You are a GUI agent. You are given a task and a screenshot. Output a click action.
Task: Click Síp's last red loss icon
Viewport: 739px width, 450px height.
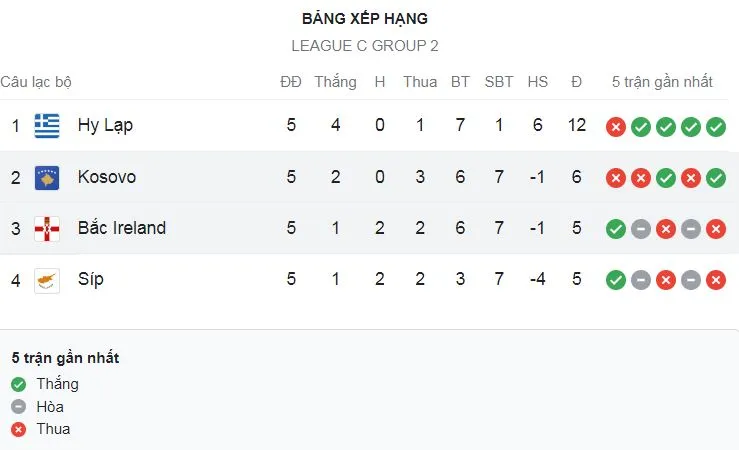tap(715, 280)
